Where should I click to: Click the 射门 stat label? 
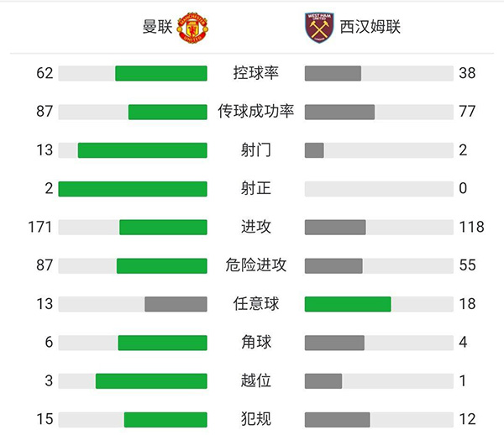[x=255, y=150]
